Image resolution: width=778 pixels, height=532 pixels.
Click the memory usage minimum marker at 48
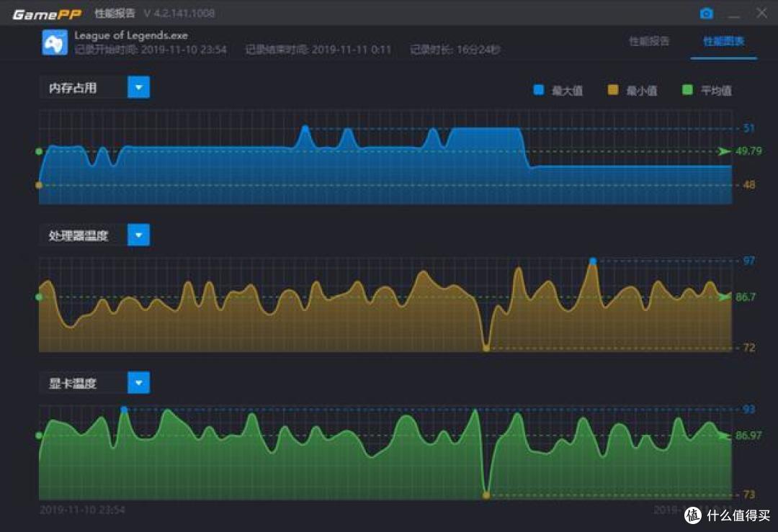pos(39,185)
